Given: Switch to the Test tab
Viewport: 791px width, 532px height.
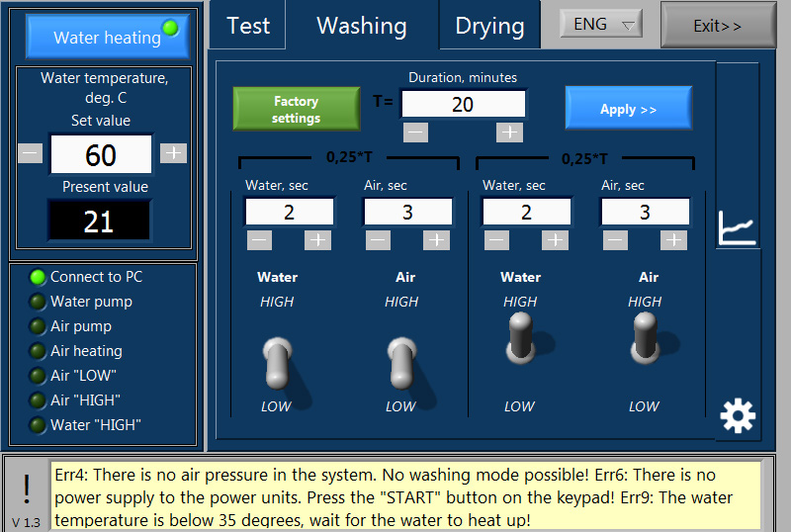Looking at the screenshot, I should point(247,26).
